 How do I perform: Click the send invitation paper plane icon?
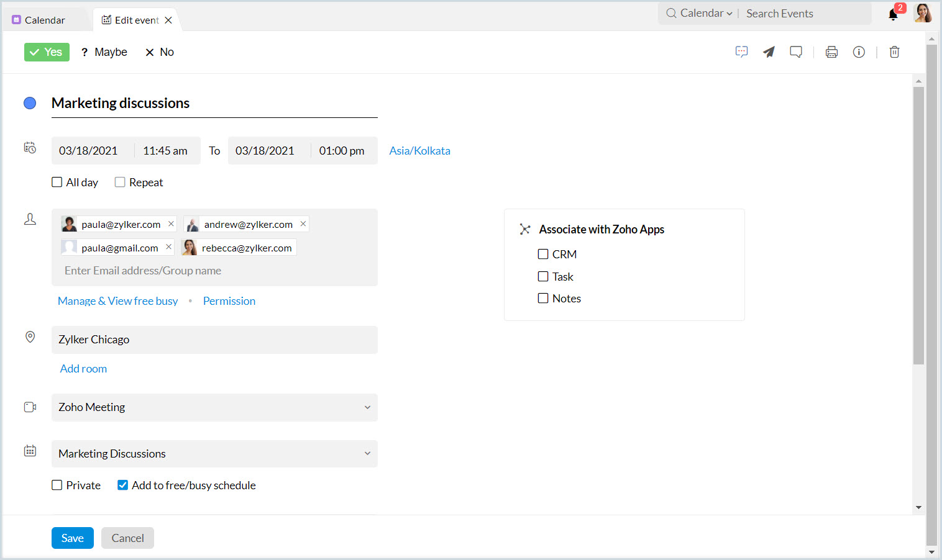click(x=769, y=52)
